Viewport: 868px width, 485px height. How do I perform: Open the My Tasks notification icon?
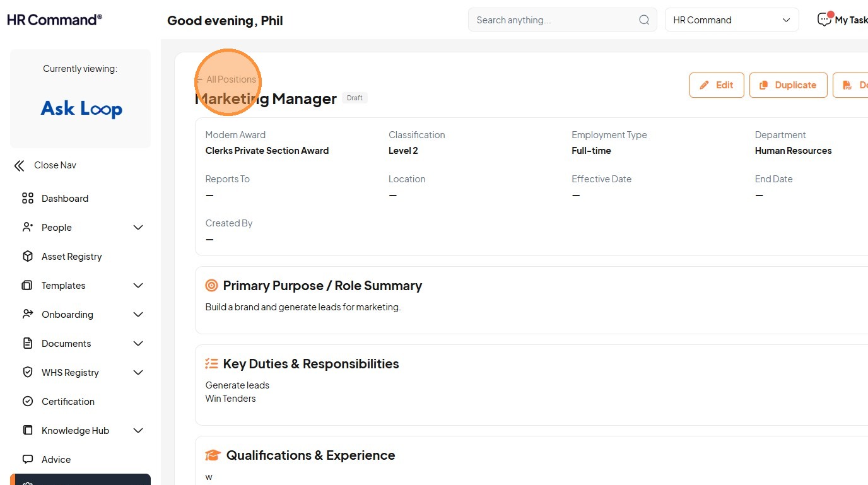coord(824,20)
